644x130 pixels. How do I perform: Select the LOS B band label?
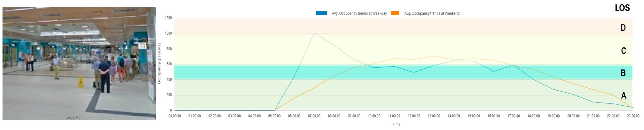tap(623, 73)
